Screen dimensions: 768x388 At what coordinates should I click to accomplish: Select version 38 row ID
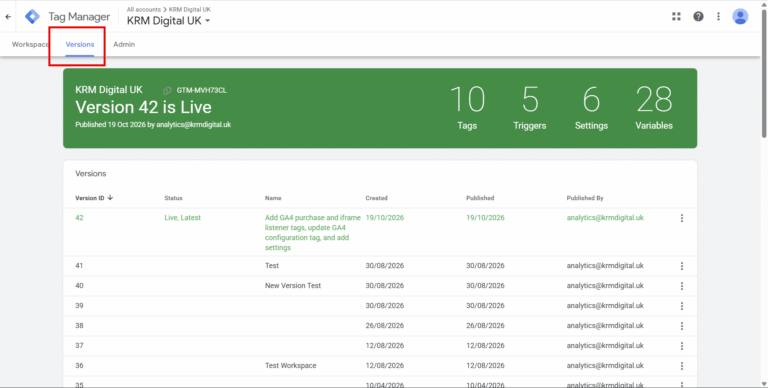point(79,325)
